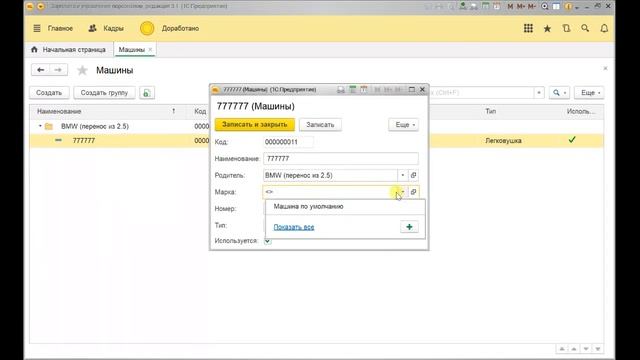This screenshot has width=640, height=360.
Task: Click the Тип column header
Action: 490,111
